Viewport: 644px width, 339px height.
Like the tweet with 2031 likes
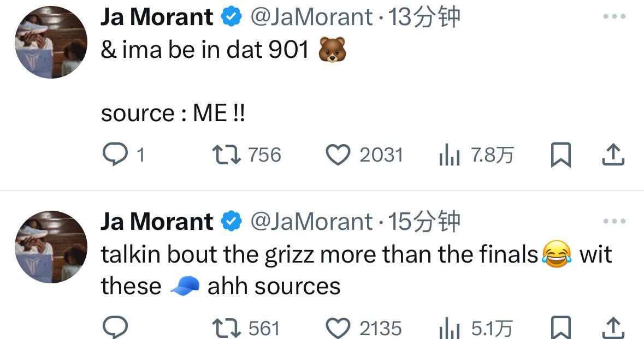tap(338, 155)
